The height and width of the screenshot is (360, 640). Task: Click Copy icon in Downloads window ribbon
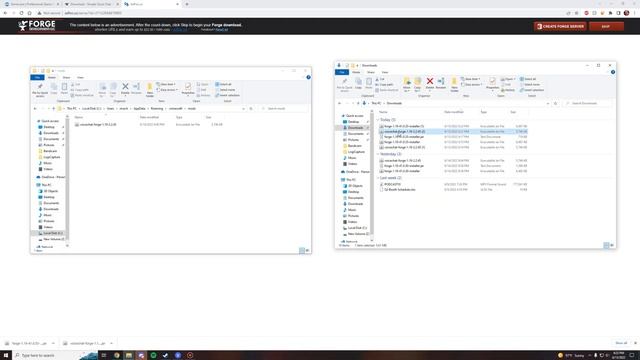(358, 83)
